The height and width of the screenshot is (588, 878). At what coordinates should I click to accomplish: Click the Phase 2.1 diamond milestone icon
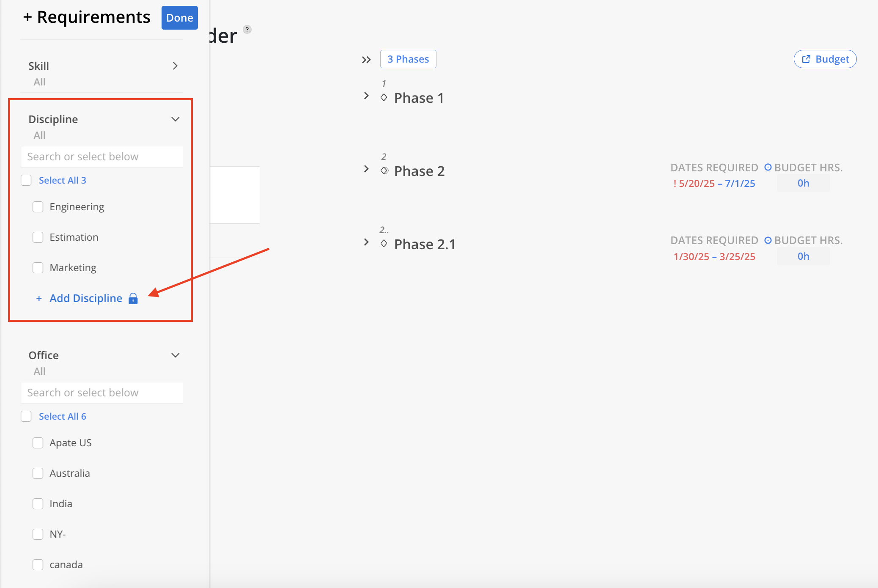(384, 244)
